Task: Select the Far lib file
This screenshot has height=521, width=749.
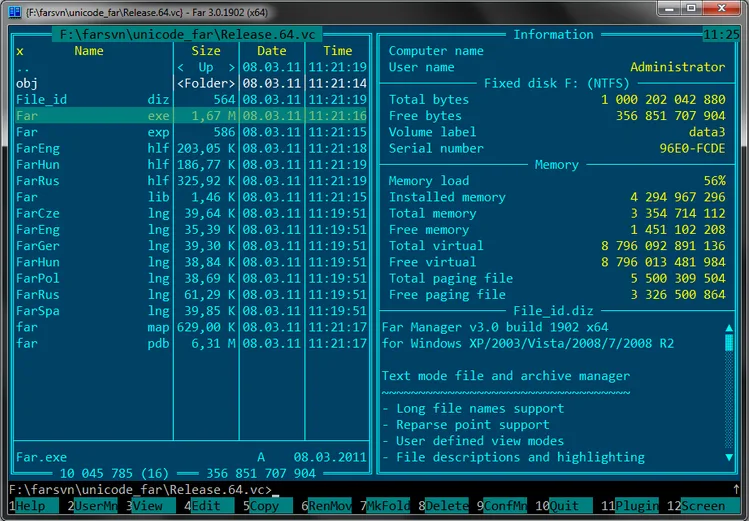Action: click(x=191, y=197)
